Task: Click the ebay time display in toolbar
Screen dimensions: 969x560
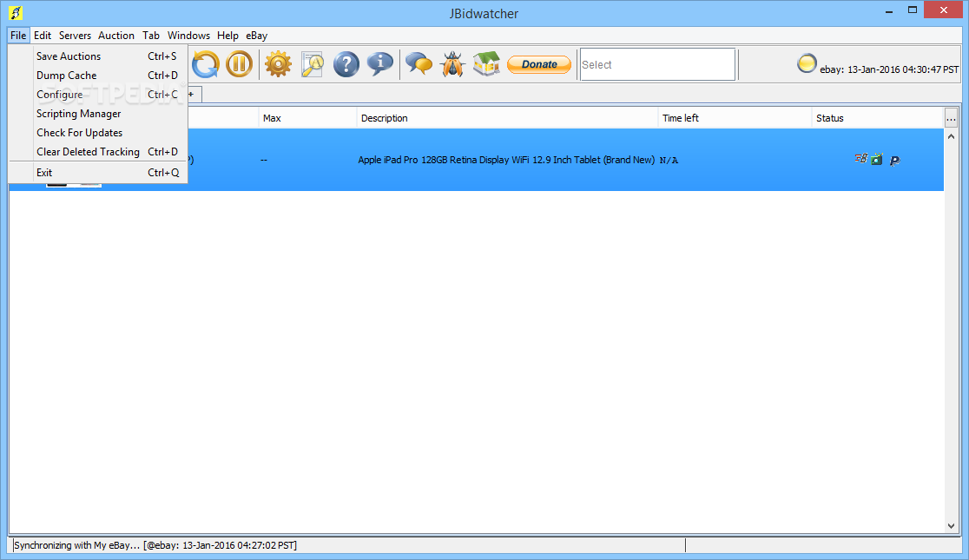Action: (x=889, y=69)
